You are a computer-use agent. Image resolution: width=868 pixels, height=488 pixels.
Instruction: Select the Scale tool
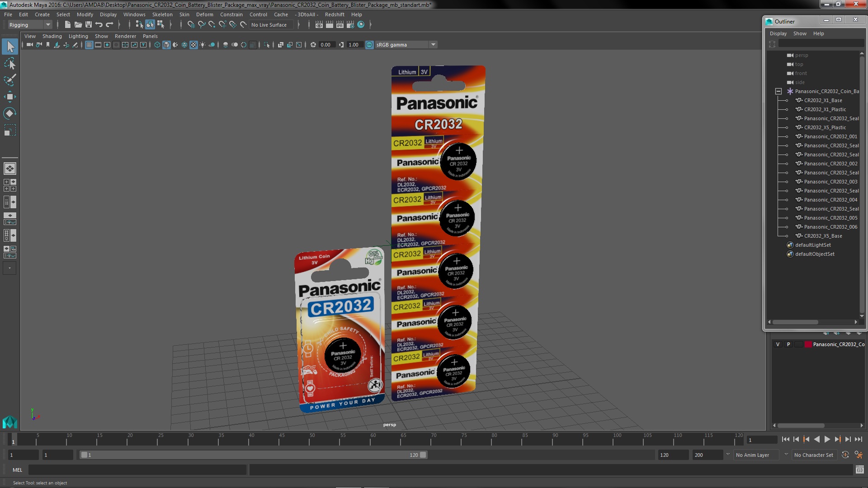10,130
